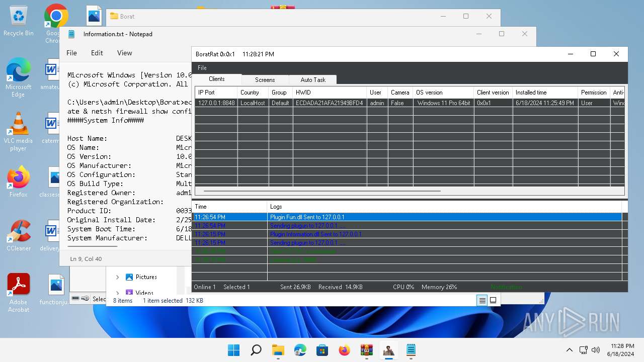Click the Time column header in logs
The height and width of the screenshot is (362, 644).
[229, 207]
